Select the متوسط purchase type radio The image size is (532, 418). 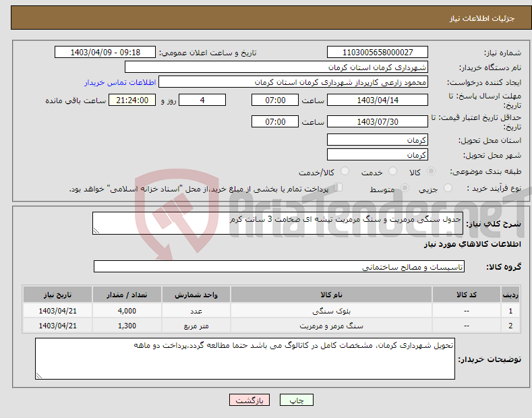pos(405,188)
